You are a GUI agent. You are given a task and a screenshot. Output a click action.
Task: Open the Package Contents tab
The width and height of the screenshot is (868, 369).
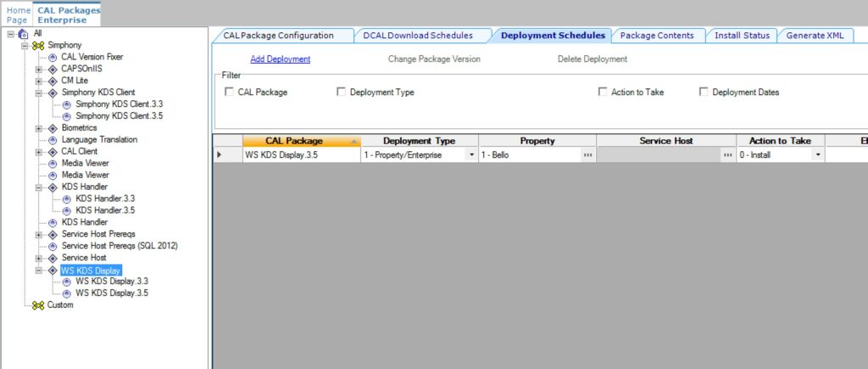(657, 36)
